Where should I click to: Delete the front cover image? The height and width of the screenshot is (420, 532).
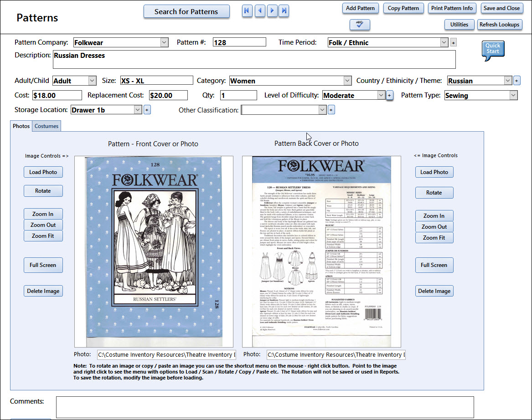point(43,291)
